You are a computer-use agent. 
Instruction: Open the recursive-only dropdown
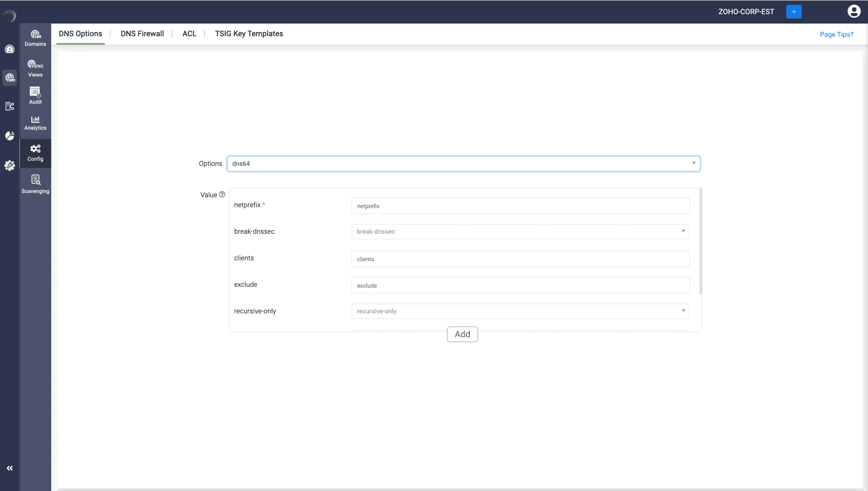point(520,311)
